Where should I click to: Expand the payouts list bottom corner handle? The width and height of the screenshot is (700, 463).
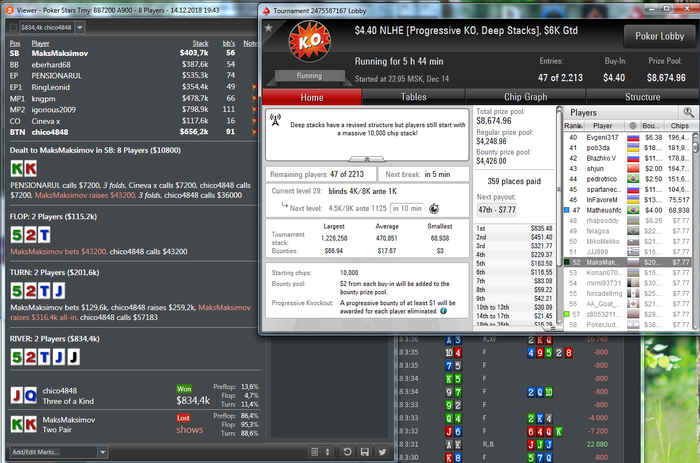[x=553, y=328]
